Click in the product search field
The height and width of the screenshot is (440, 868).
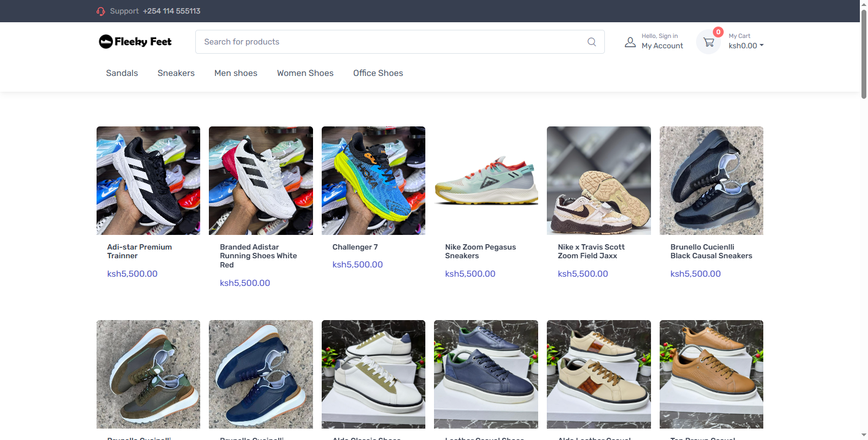pos(391,42)
